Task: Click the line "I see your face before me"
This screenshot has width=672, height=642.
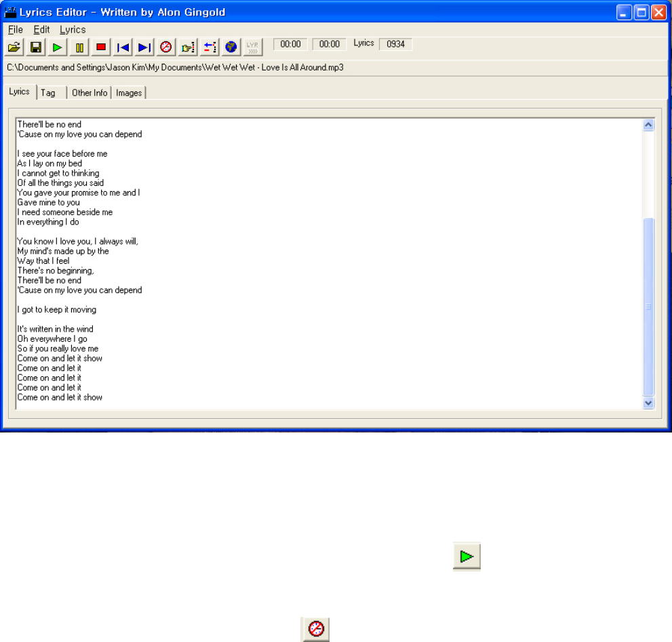Action: click(x=62, y=153)
